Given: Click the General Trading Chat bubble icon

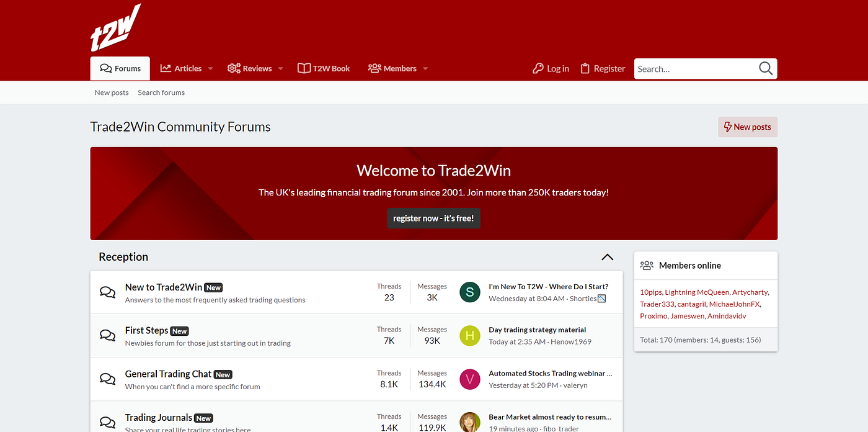Looking at the screenshot, I should click(x=108, y=379).
